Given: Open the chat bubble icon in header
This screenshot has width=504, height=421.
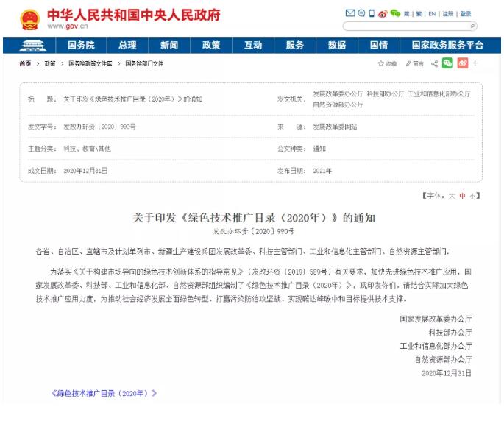Looking at the screenshot, I should point(361,13).
